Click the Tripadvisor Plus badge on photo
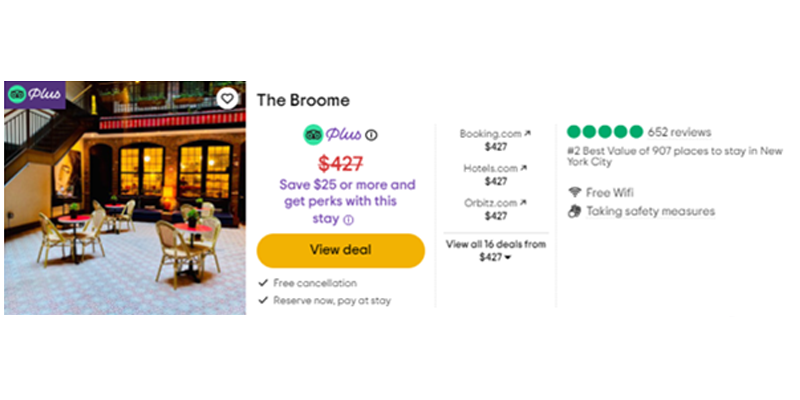Image resolution: width=800 pixels, height=400 pixels. click(x=35, y=95)
